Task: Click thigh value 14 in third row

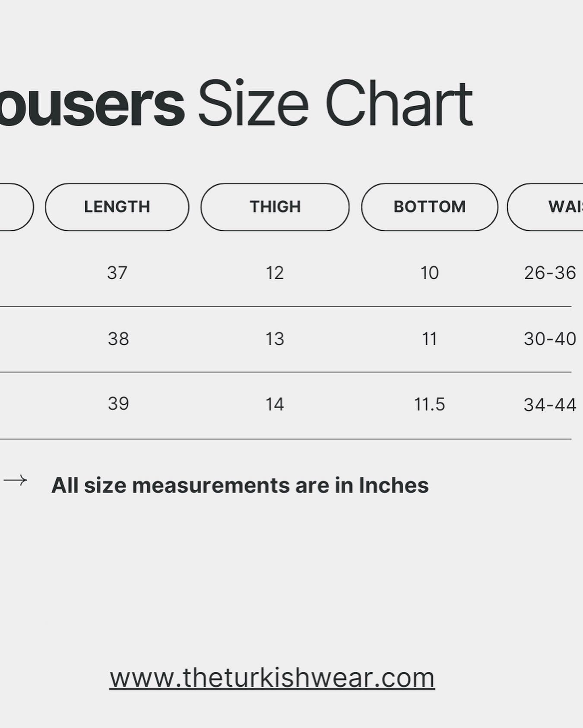Action: point(275,404)
